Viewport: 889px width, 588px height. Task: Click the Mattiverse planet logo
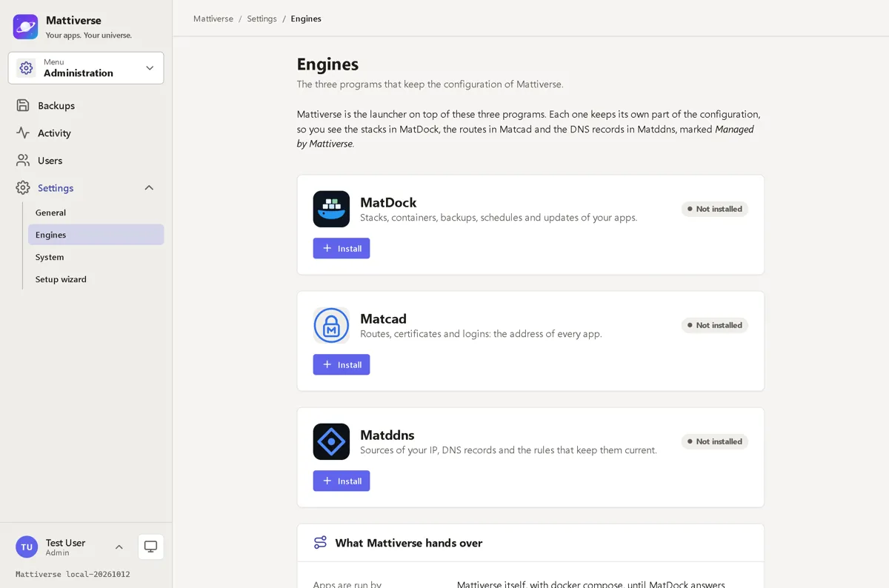point(26,27)
